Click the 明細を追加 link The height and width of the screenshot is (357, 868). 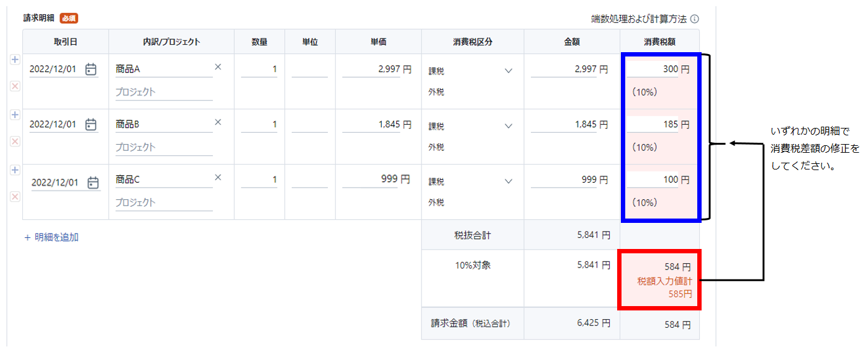click(51, 237)
